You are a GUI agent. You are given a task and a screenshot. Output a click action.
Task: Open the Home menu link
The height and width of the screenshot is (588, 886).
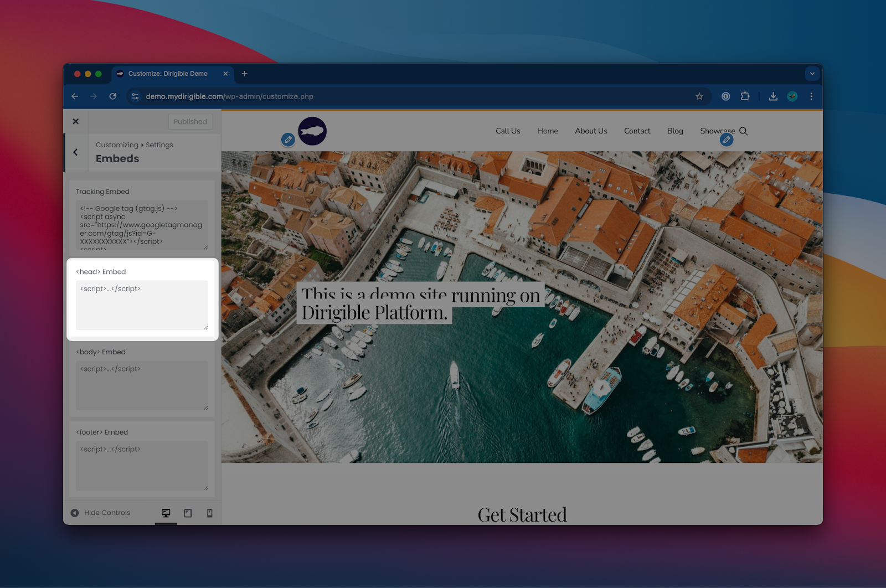pyautogui.click(x=548, y=131)
